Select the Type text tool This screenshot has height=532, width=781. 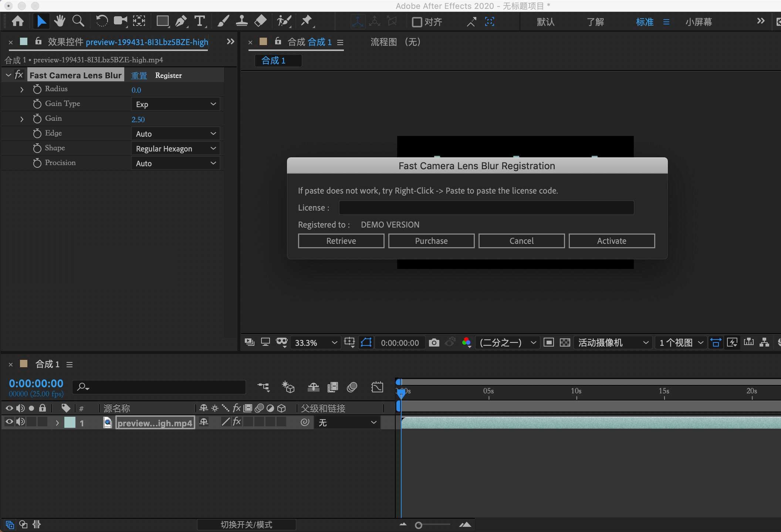tap(200, 21)
